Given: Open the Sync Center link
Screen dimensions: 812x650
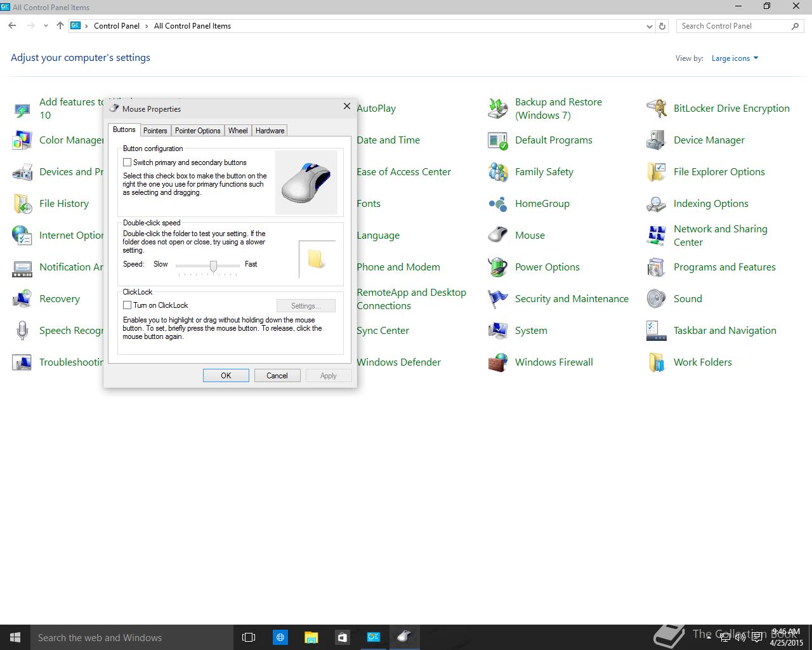Looking at the screenshot, I should coord(383,331).
